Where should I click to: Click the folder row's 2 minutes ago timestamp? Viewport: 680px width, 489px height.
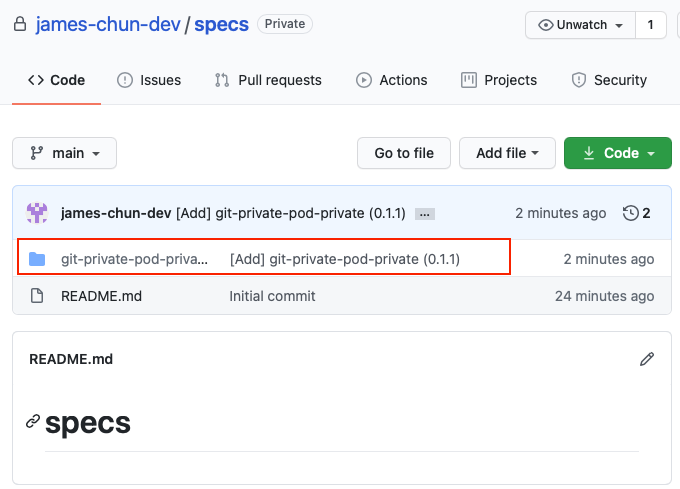[608, 259]
